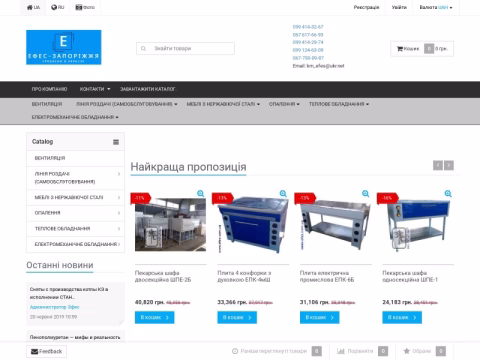Go to next best offers slide
This screenshot has height=360, width=480.
click(x=449, y=165)
